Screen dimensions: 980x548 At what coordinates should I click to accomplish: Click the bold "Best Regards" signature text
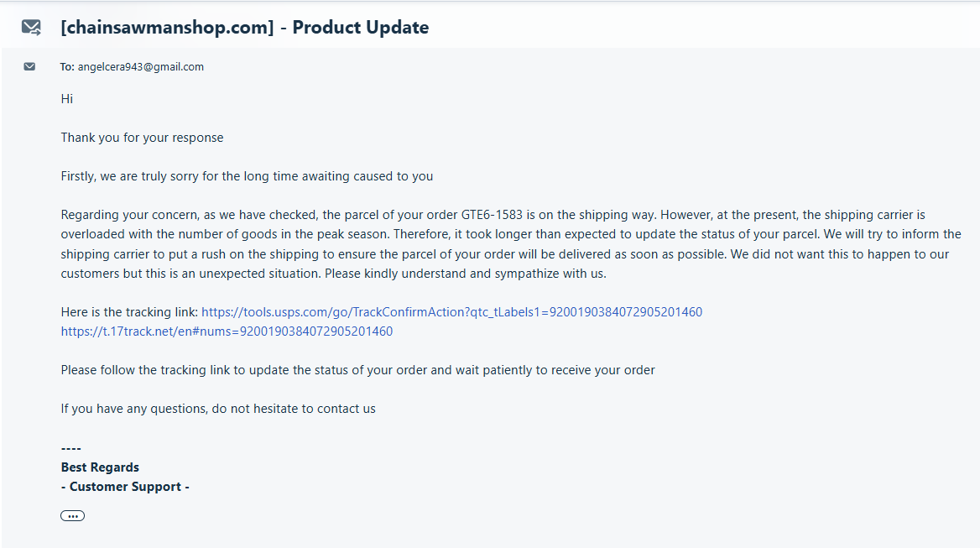coord(100,467)
